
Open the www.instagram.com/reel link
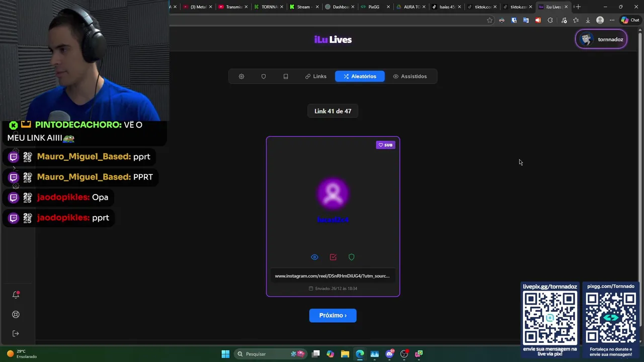(332, 276)
